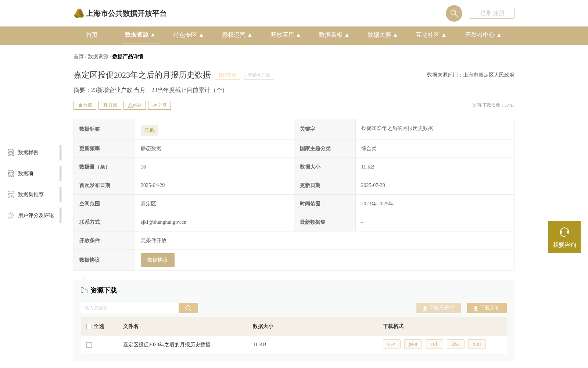Report an error via 纠错 button
Viewport: 588px width, 368px height.
point(135,105)
